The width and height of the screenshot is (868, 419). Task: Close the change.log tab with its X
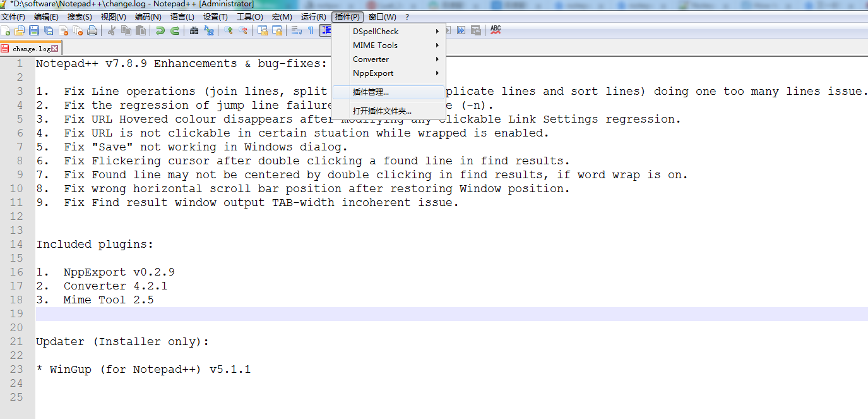point(55,49)
